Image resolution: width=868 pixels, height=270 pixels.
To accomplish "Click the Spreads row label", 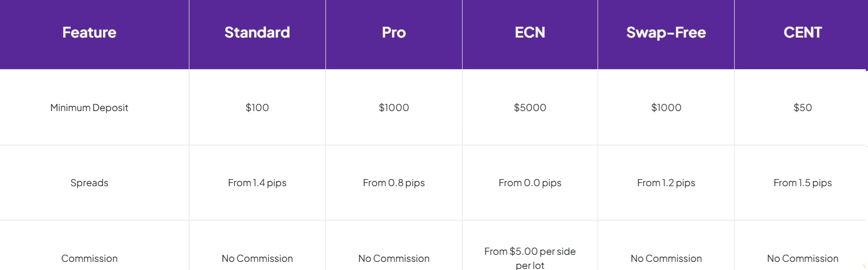I will (89, 183).
